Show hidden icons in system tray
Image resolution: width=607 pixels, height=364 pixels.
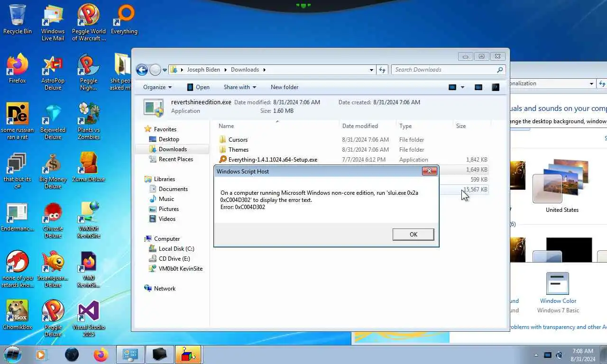[536, 355]
